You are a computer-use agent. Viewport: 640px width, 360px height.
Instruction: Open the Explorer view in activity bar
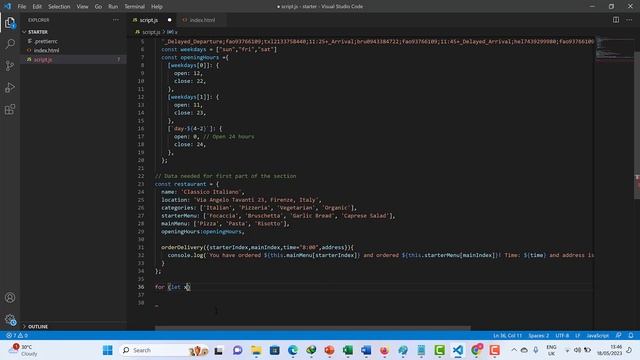pyautogui.click(x=10, y=23)
